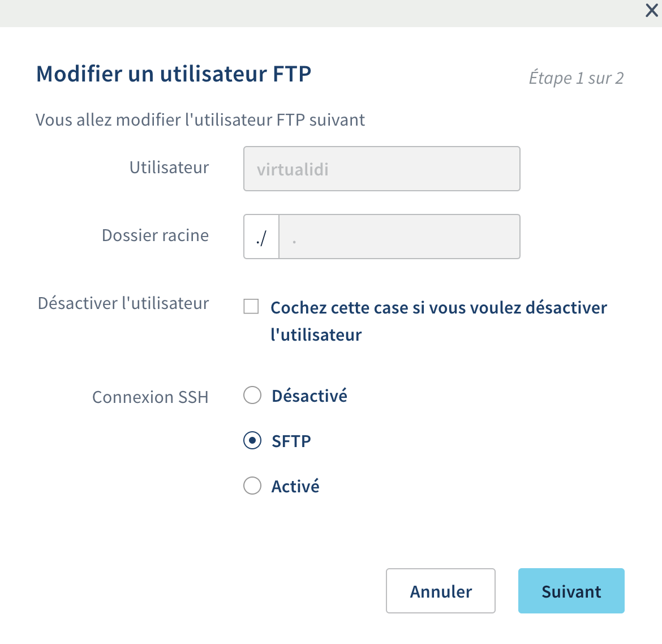Click the "SFTP" option label text
Screen dimensions: 662x644
click(291, 441)
